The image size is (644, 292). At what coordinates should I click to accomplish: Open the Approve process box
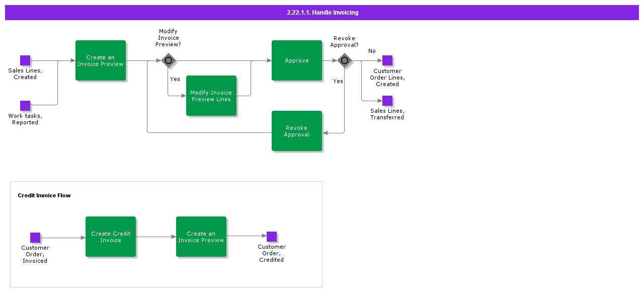tap(297, 60)
